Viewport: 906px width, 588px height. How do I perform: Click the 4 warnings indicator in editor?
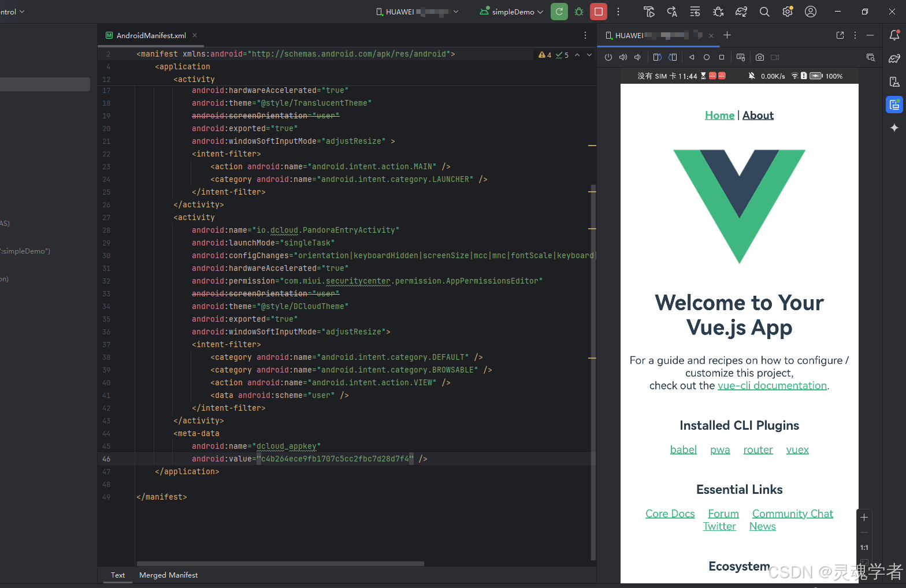(545, 55)
